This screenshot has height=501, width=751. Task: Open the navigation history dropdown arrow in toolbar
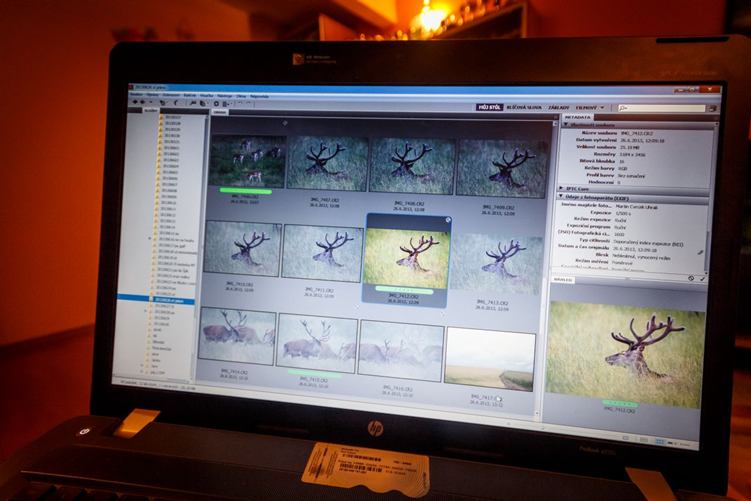coord(151,102)
